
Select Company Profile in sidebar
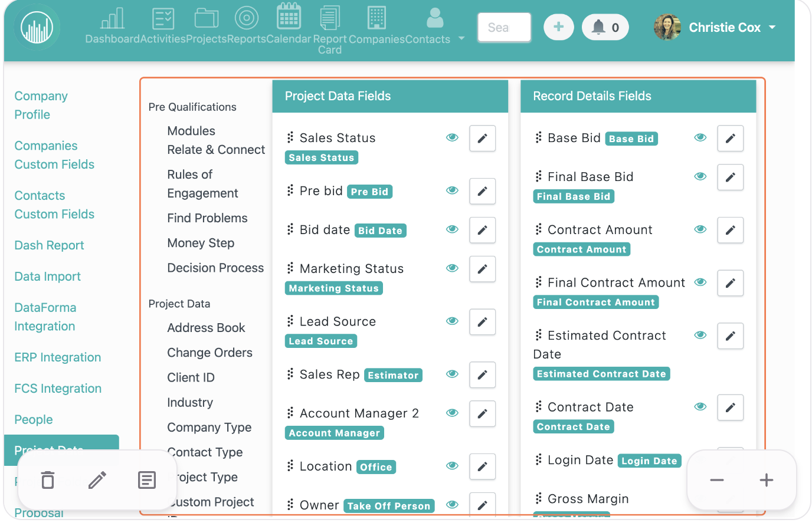click(41, 105)
